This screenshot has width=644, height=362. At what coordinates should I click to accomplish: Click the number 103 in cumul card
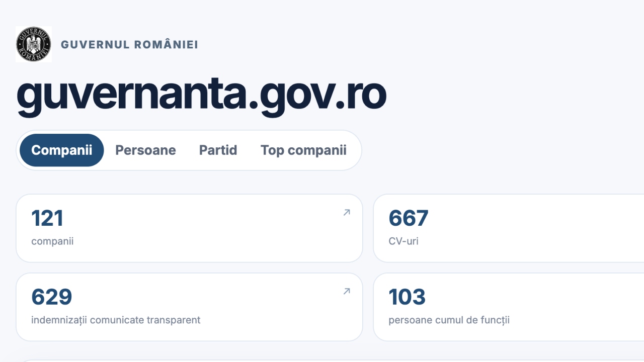tap(407, 297)
